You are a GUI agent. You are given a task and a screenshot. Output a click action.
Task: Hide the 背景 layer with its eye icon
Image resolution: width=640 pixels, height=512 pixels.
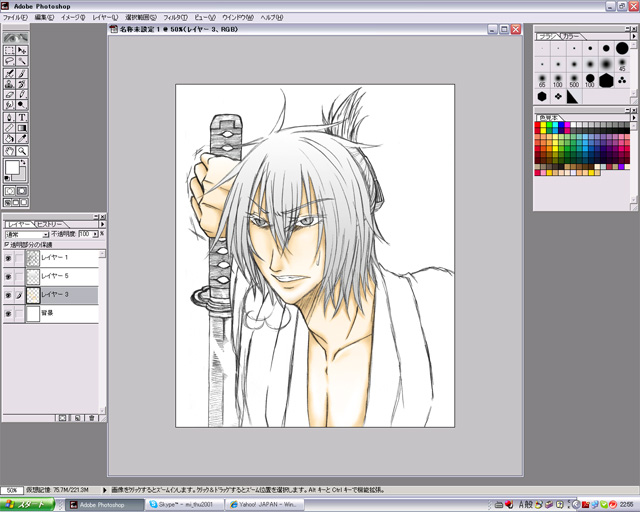point(8,314)
